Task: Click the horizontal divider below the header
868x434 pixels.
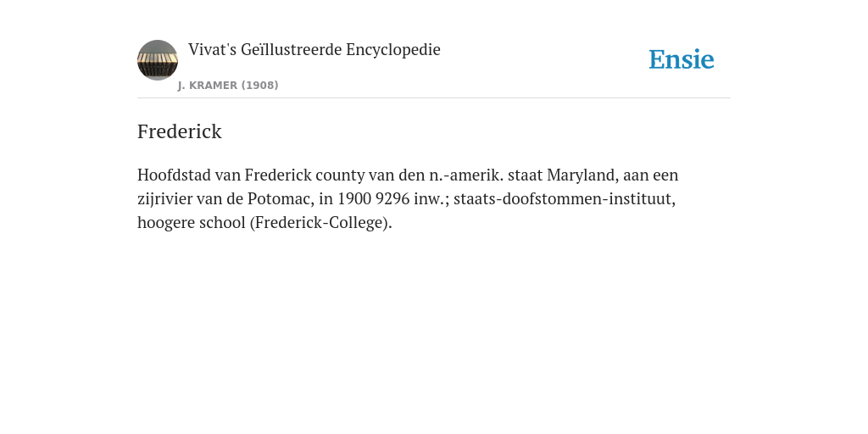Action: pos(434,98)
